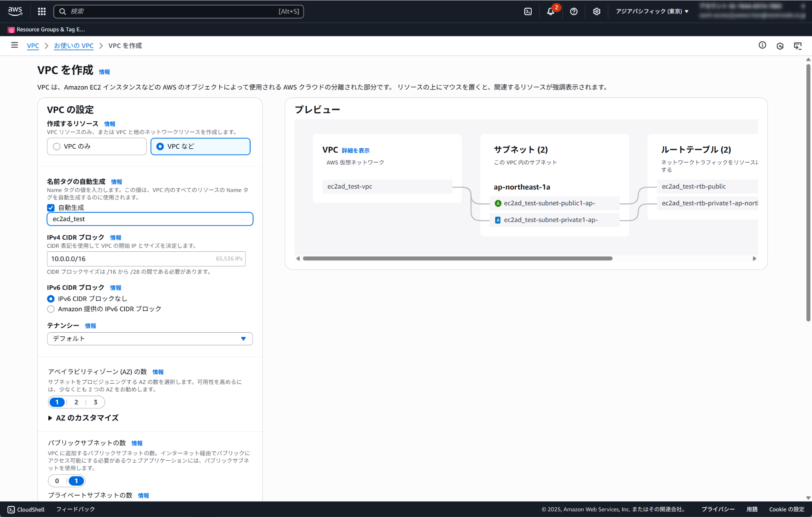Choose 2 availability zones
This screenshot has width=812, height=517.
(x=76, y=402)
